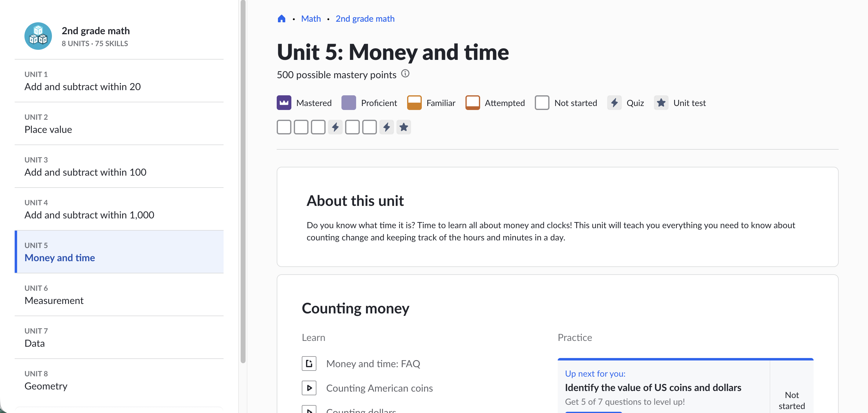Open the Money and time: FAQ article icon
Screen dimensions: 868x413
(x=309, y=364)
